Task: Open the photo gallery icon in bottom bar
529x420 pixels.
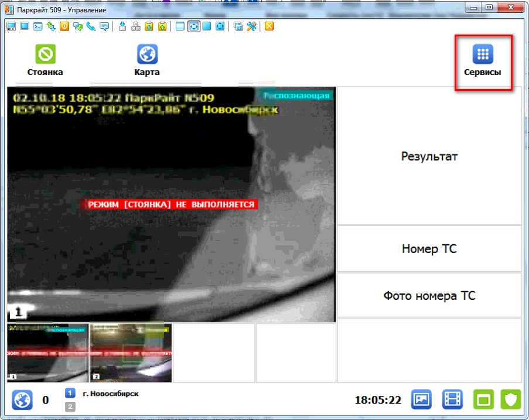Action: 422,400
